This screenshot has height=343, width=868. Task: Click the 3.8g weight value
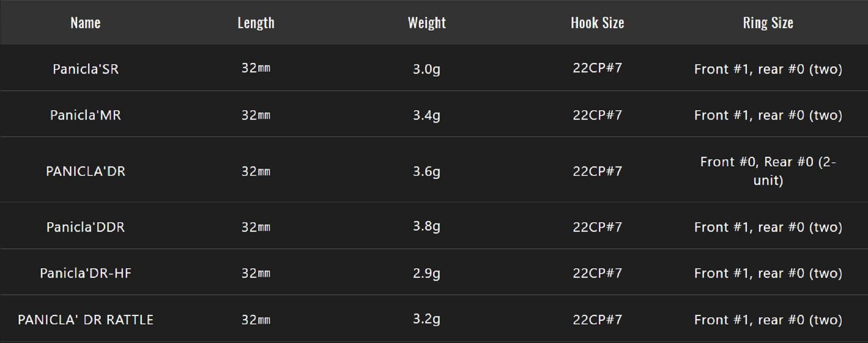[426, 226]
